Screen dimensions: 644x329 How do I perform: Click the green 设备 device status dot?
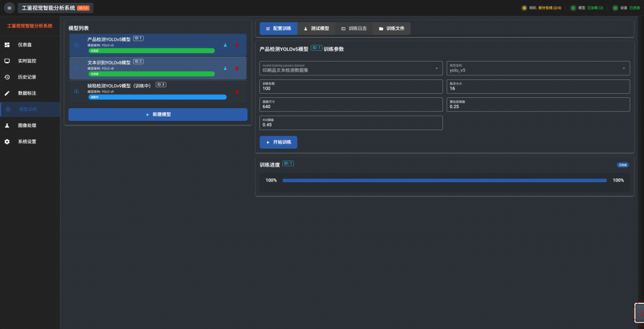click(615, 8)
